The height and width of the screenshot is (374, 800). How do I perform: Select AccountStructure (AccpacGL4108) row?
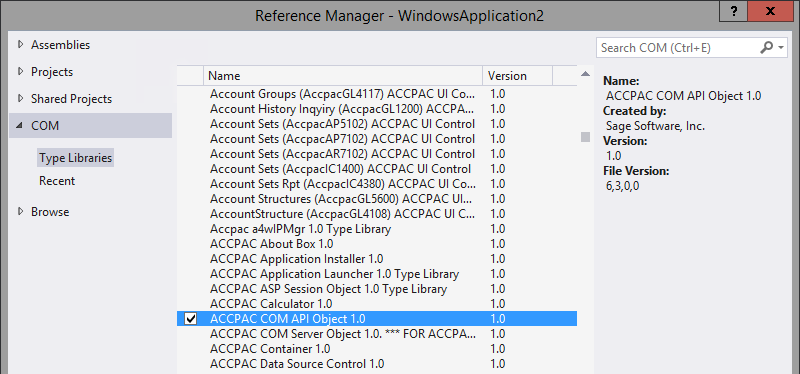pos(377,214)
